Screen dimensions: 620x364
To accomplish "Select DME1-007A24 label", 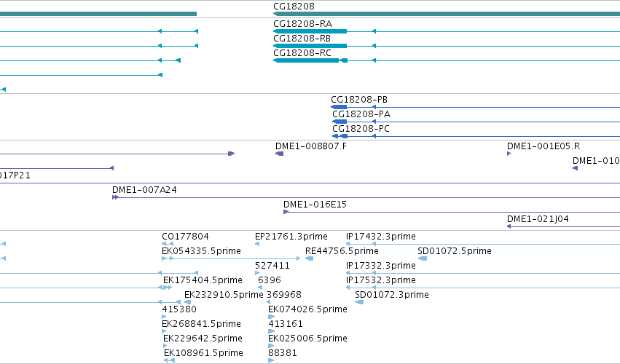I will pos(144,190).
